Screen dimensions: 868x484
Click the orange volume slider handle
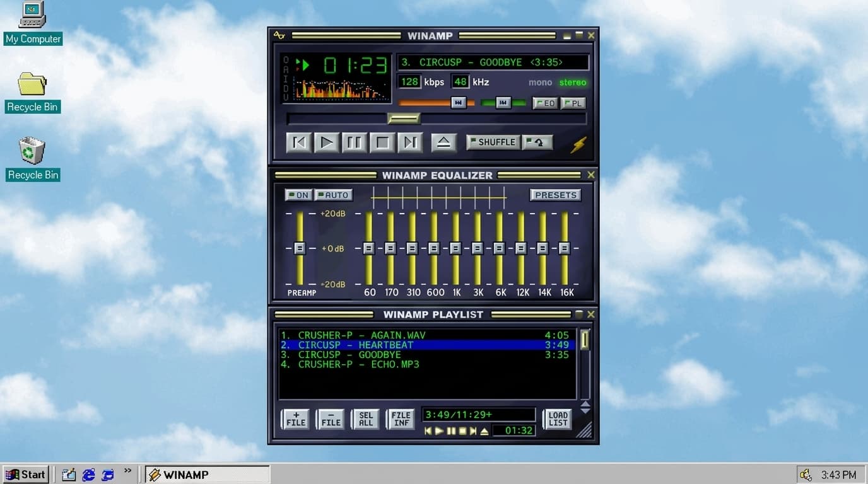point(459,103)
